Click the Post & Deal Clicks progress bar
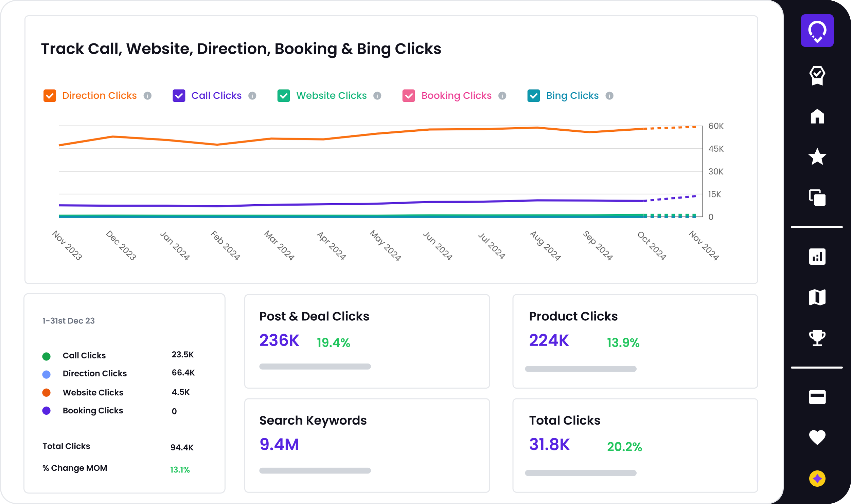Screen dimensions: 851x504 315,367
